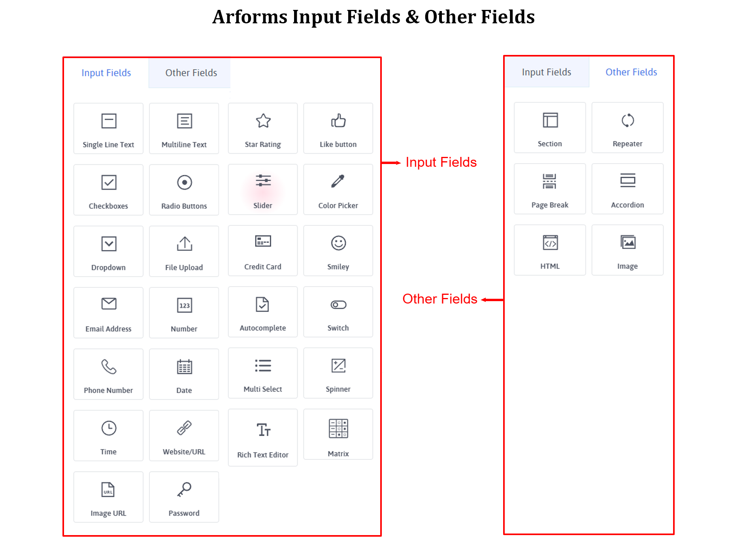
Task: Add the Checkboxes field
Action: 108,190
